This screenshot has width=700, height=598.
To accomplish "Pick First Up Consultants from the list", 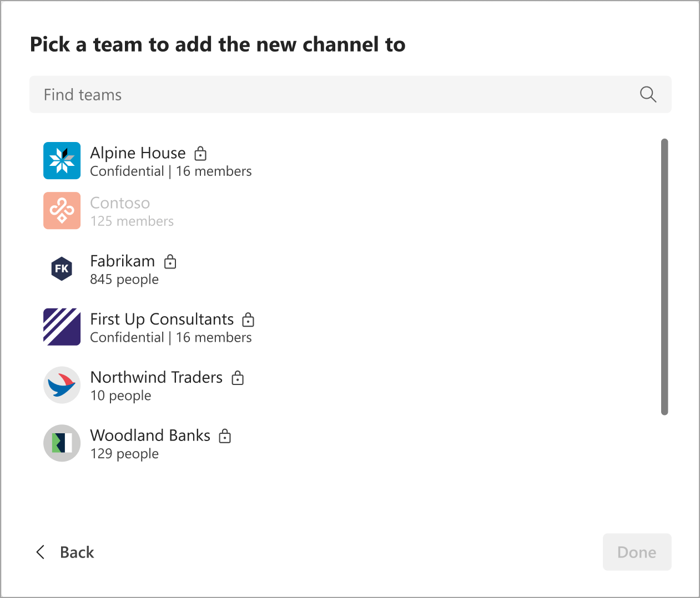I will [162, 320].
